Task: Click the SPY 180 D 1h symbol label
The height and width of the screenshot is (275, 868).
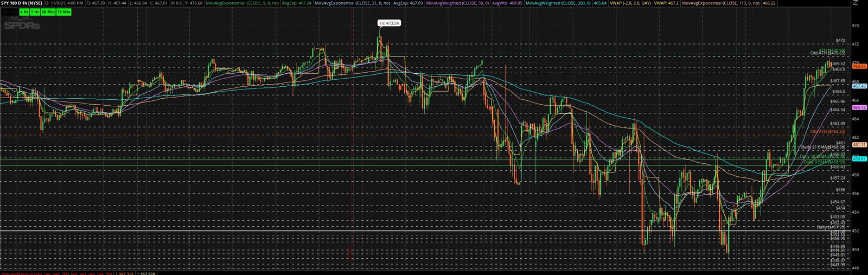Action: (x=22, y=3)
